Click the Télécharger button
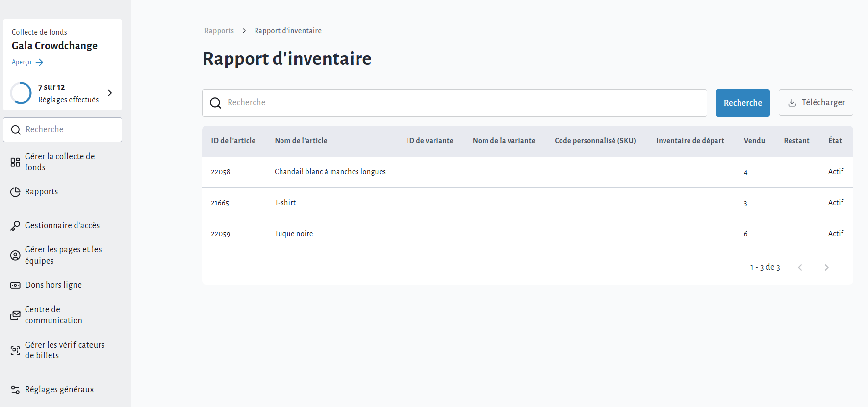This screenshot has width=868, height=407. pos(816,103)
